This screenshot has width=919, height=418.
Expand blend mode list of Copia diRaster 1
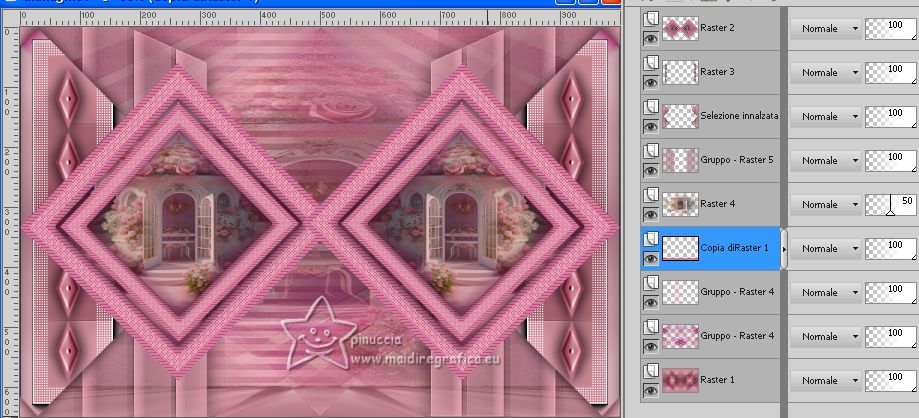point(825,248)
